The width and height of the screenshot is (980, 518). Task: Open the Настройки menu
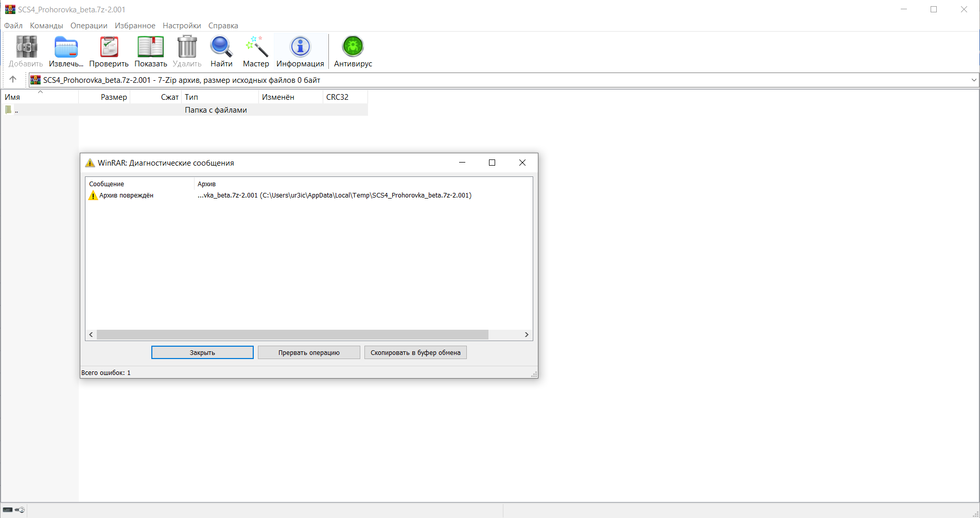point(182,26)
